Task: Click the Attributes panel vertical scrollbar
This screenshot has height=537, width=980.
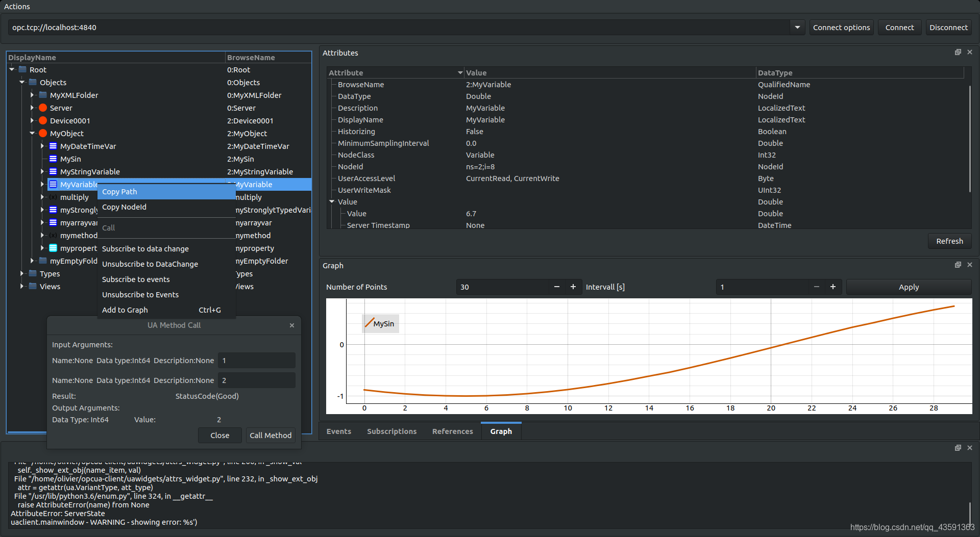Action: click(969, 139)
